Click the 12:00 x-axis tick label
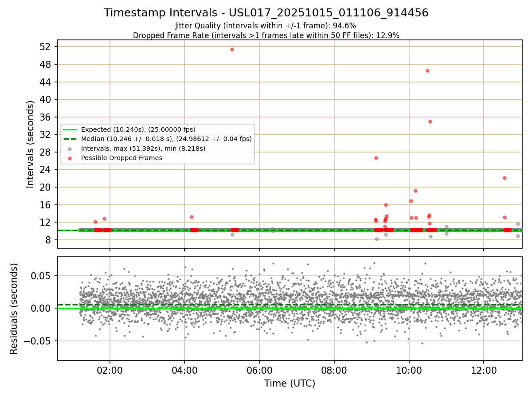This screenshot has height=399, width=532. (x=483, y=371)
